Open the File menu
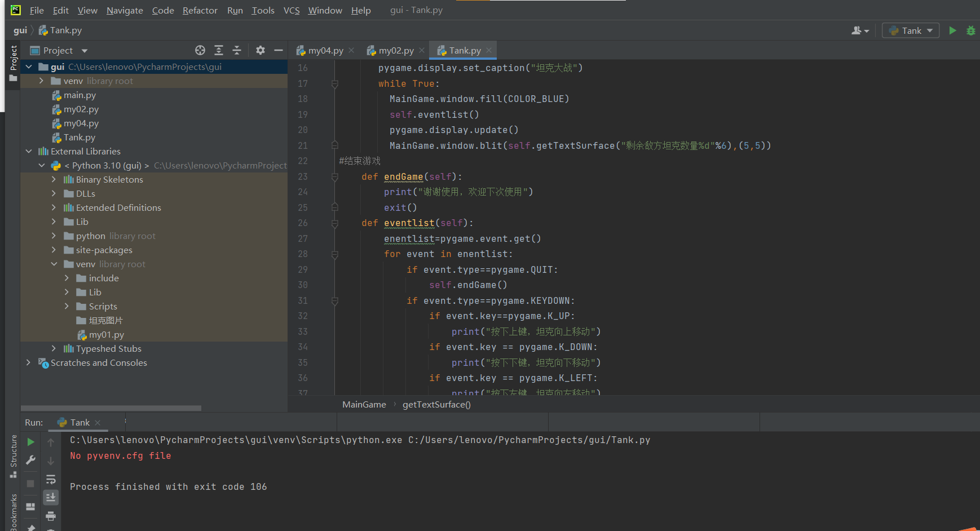 point(37,10)
